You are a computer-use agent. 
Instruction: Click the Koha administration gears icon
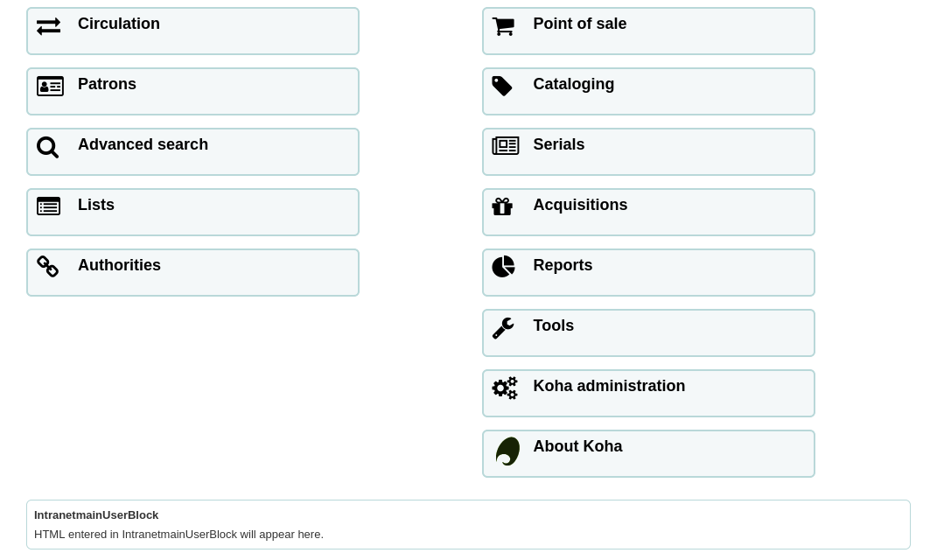(x=506, y=388)
